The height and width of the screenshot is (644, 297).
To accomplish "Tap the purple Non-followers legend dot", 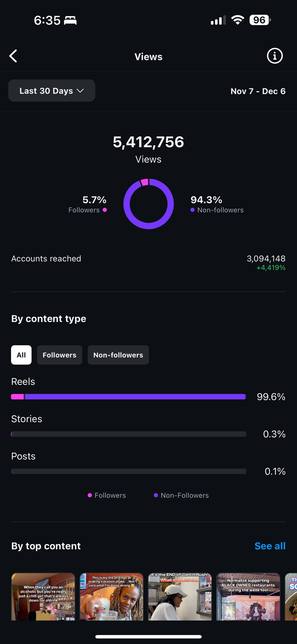I will point(192,210).
